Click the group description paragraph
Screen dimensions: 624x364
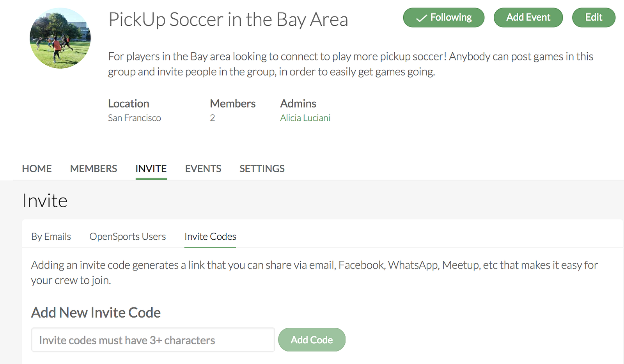pos(350,64)
